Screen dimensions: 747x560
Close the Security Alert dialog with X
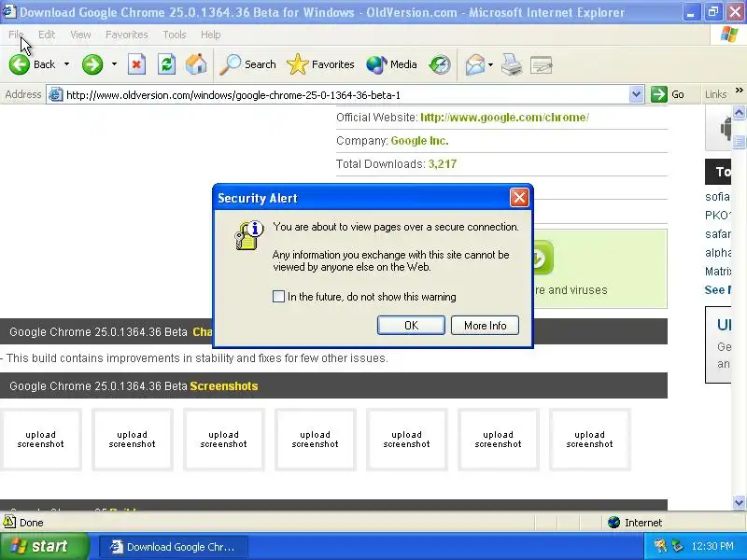click(519, 197)
